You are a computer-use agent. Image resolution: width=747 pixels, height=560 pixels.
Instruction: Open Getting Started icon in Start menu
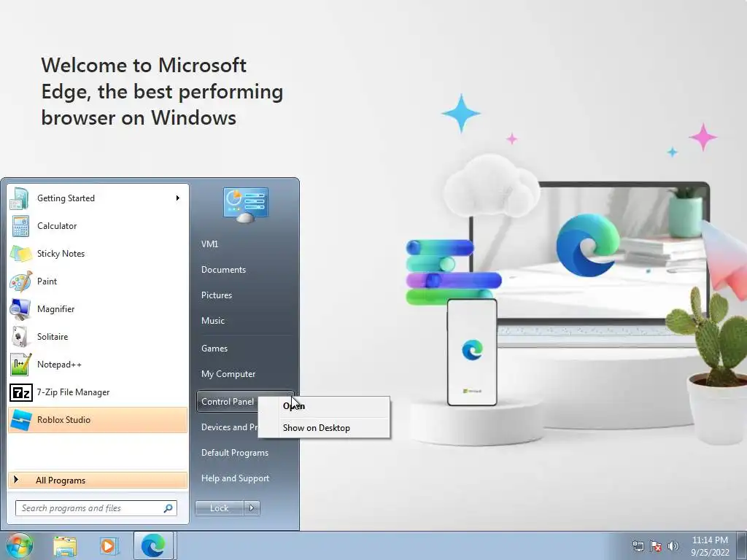pyautogui.click(x=20, y=198)
